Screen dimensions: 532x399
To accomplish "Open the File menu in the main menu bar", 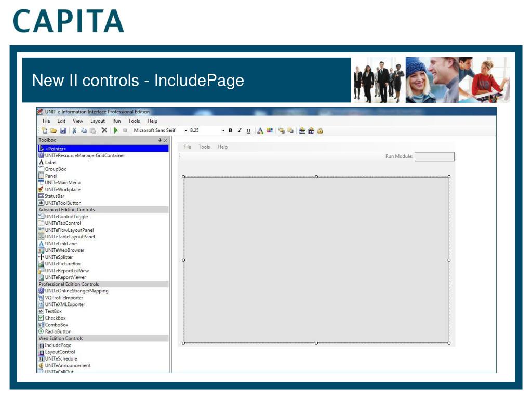I will coord(46,121).
